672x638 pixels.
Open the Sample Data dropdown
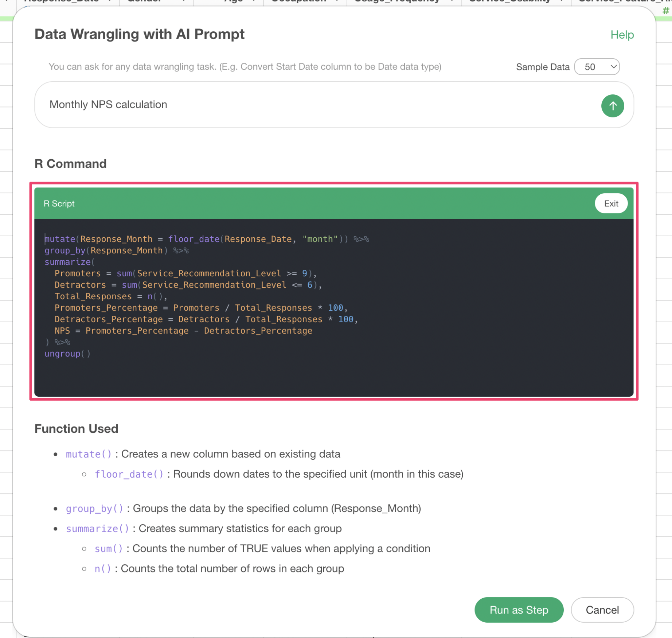click(x=597, y=67)
